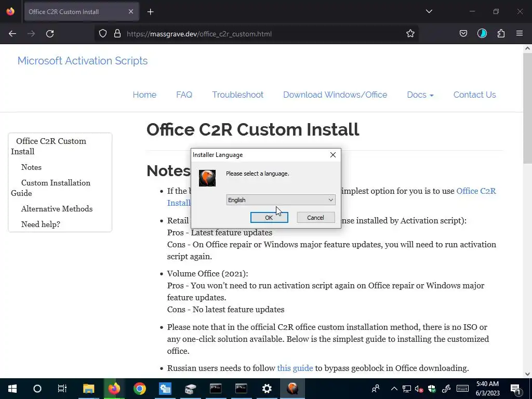
Task: Open Microsoft Activation Scripts site title
Action: [x=83, y=61]
